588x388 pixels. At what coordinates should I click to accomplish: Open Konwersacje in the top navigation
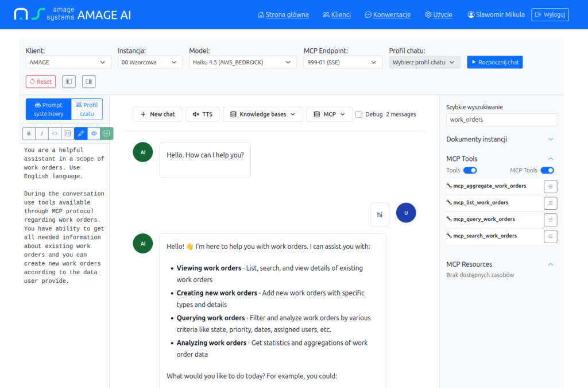(388, 14)
